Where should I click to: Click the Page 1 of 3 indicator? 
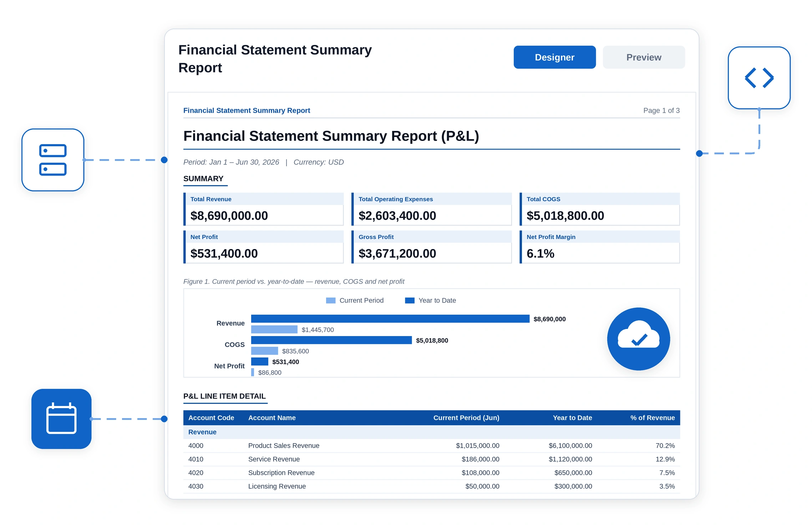[661, 111]
